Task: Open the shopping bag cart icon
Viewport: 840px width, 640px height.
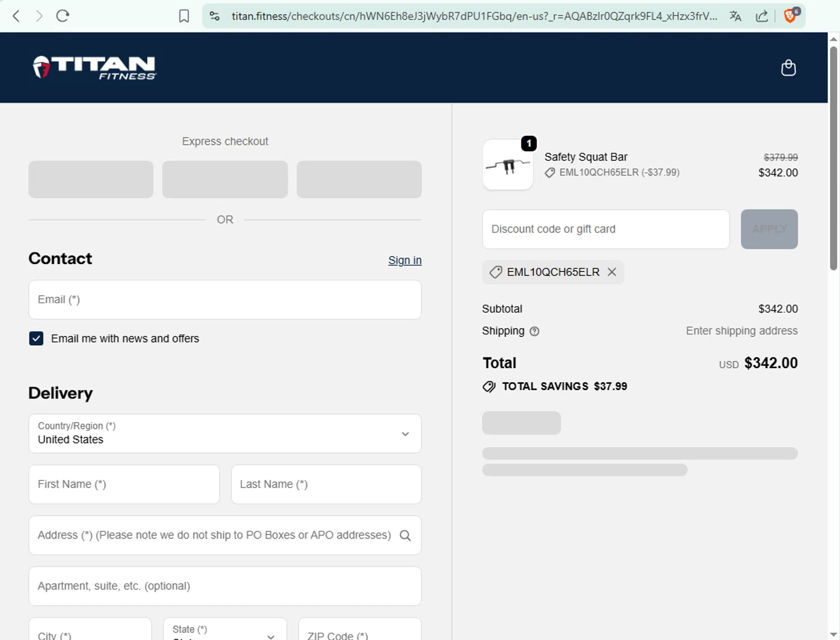Action: click(x=788, y=68)
